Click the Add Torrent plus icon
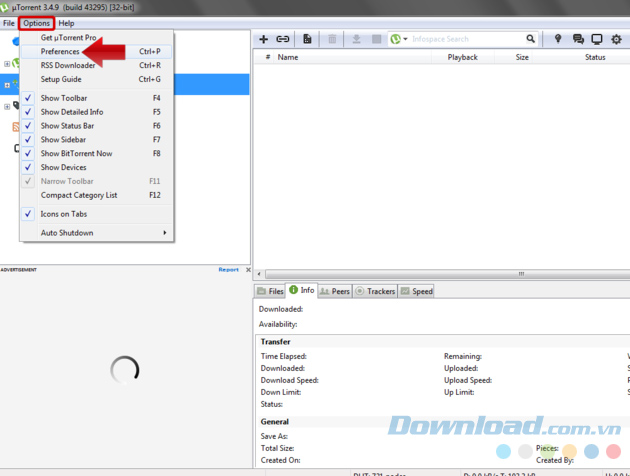The image size is (630, 476). [x=264, y=39]
